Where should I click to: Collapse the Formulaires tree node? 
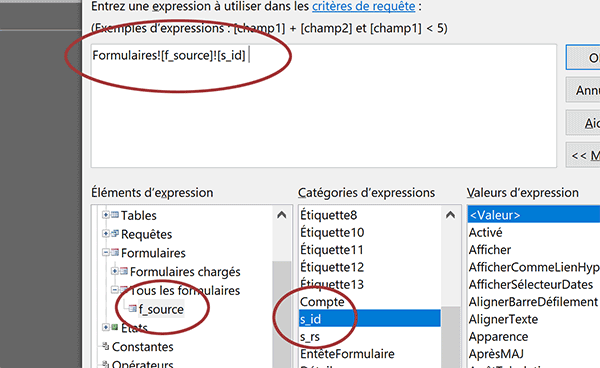106,252
